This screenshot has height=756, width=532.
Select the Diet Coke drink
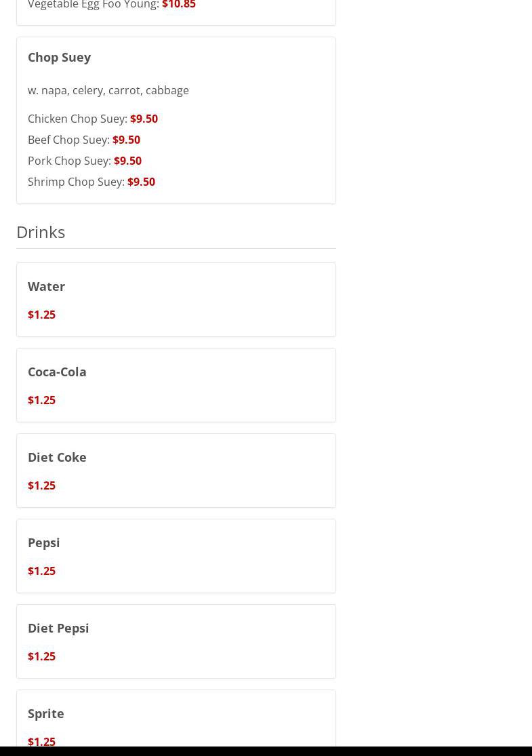tap(57, 457)
